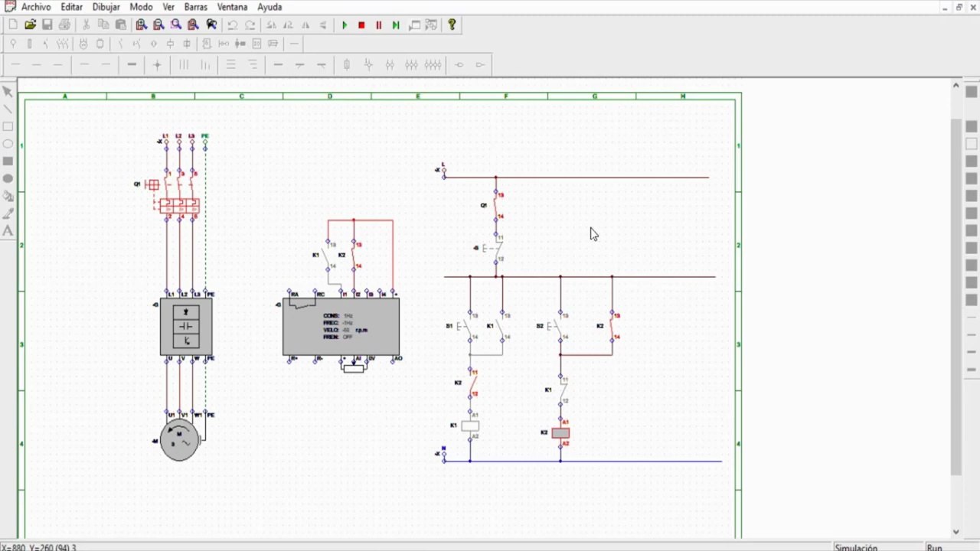Open the Ventana menu
The image size is (980, 551).
233,7
